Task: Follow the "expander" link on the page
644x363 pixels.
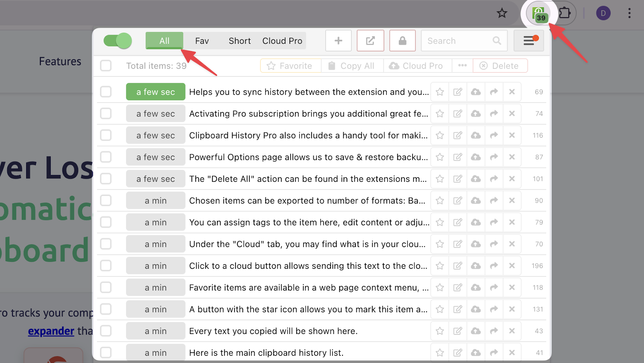Action: pos(51,331)
